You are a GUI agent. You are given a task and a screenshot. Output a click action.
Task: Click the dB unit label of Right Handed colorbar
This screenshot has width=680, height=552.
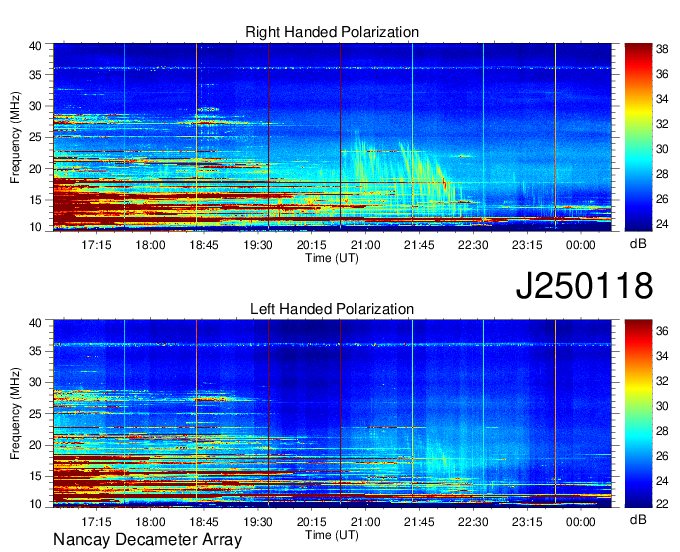click(x=638, y=244)
